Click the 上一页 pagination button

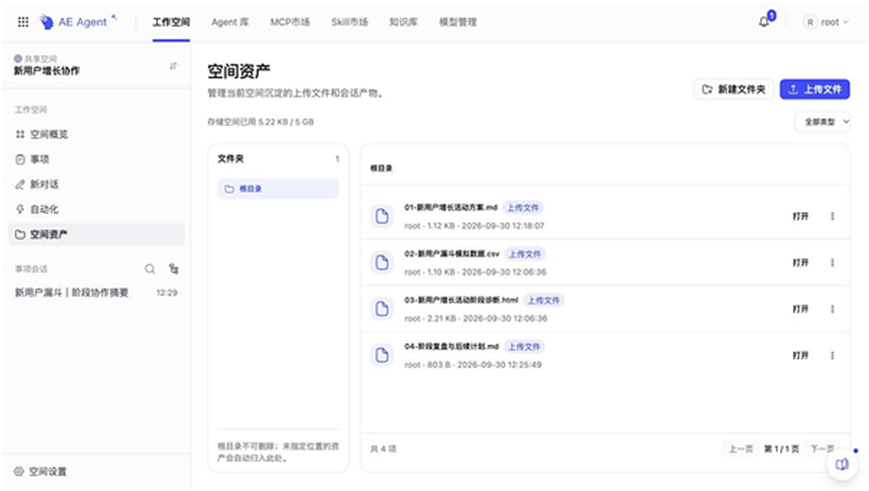[x=740, y=449]
